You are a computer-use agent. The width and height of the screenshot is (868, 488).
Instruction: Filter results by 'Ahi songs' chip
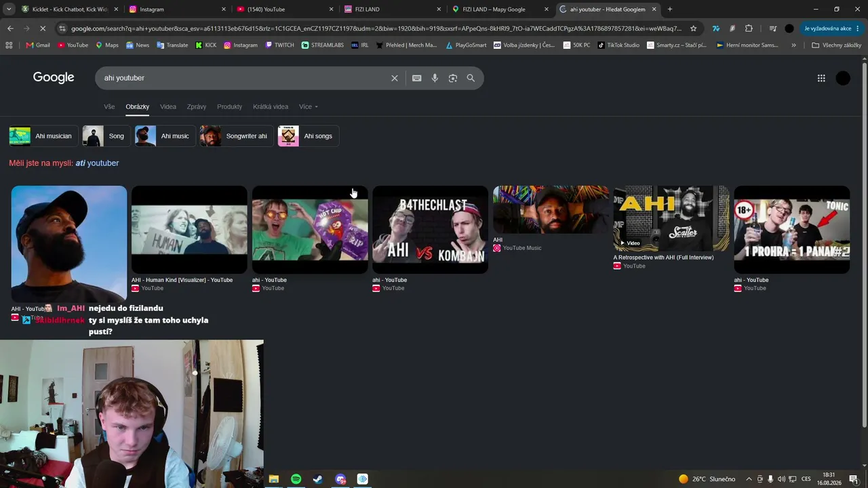(308, 136)
